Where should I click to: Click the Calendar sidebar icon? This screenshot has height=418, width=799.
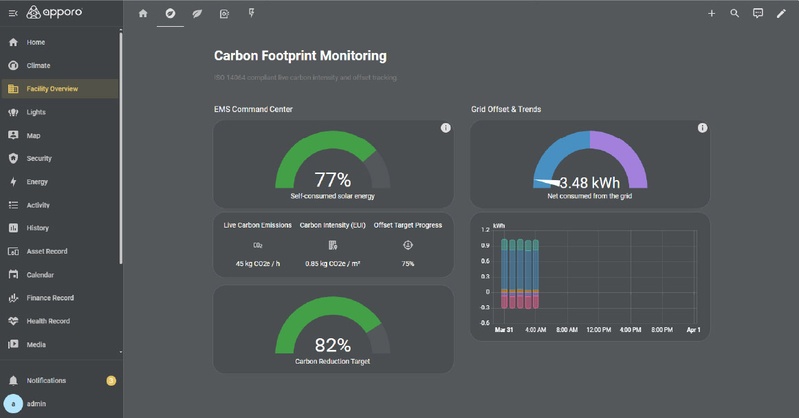[x=13, y=275]
